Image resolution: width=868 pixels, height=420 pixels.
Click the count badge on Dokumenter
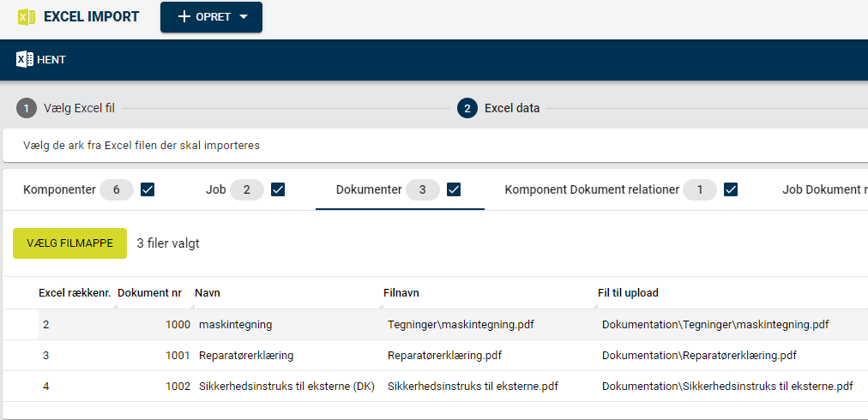click(x=422, y=189)
